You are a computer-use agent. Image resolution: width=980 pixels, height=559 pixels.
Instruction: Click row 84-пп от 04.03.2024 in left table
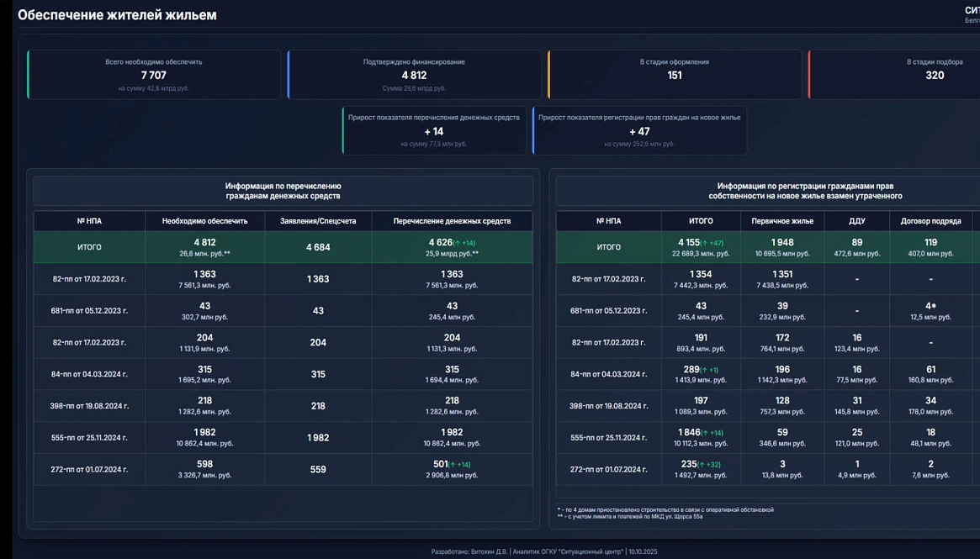point(89,374)
